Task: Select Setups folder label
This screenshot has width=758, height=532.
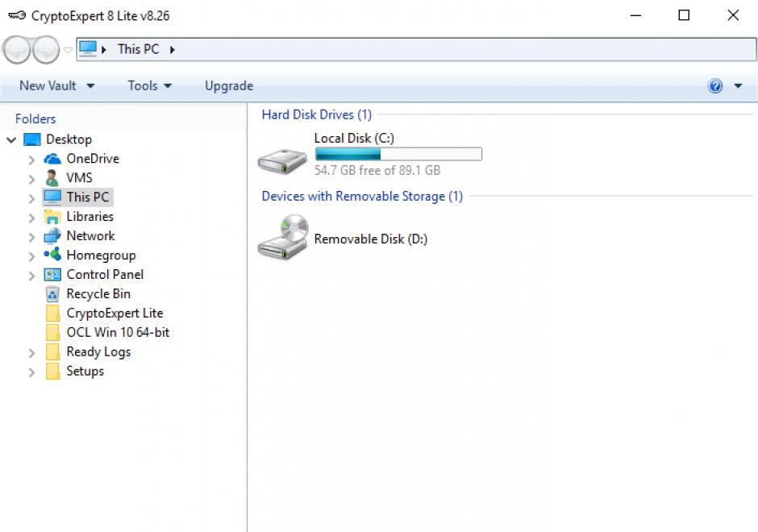Action: pos(85,371)
